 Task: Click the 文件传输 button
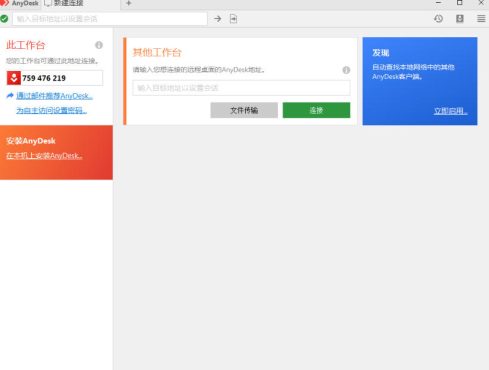244,110
